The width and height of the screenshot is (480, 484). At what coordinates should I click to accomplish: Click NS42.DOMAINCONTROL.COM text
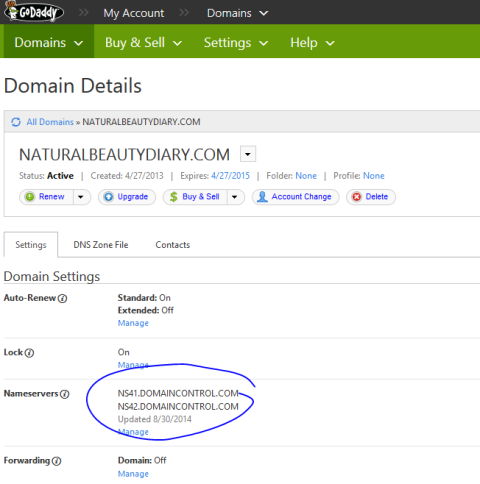[x=178, y=407]
